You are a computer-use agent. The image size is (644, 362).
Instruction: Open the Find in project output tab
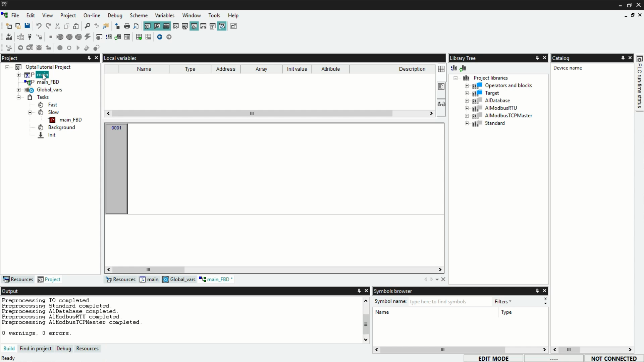[36, 349]
